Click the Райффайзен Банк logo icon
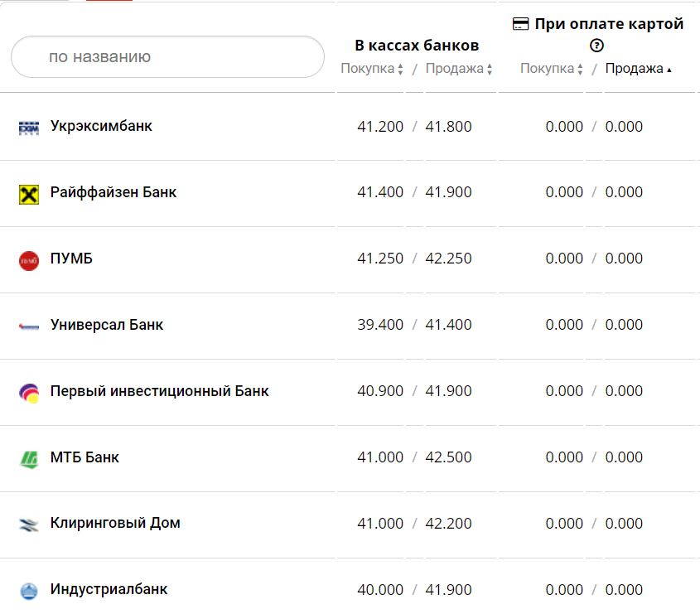Screen dimensions: 700x614 tap(28, 194)
